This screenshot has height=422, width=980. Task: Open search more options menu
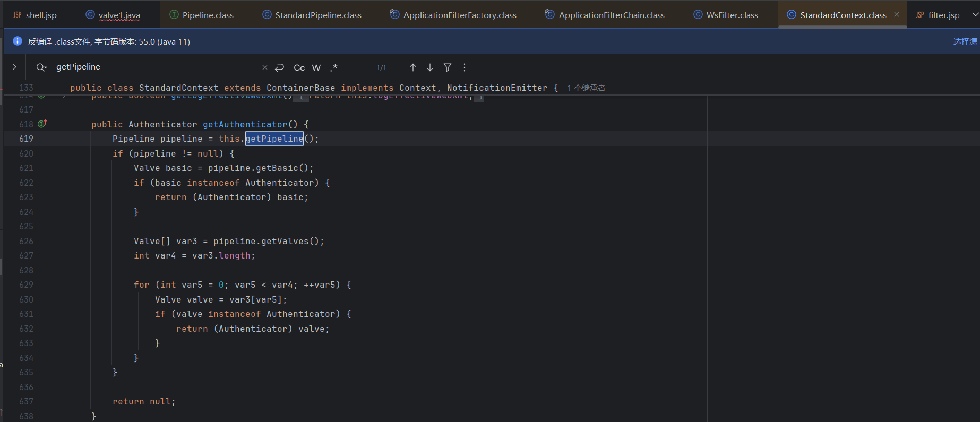(x=465, y=67)
